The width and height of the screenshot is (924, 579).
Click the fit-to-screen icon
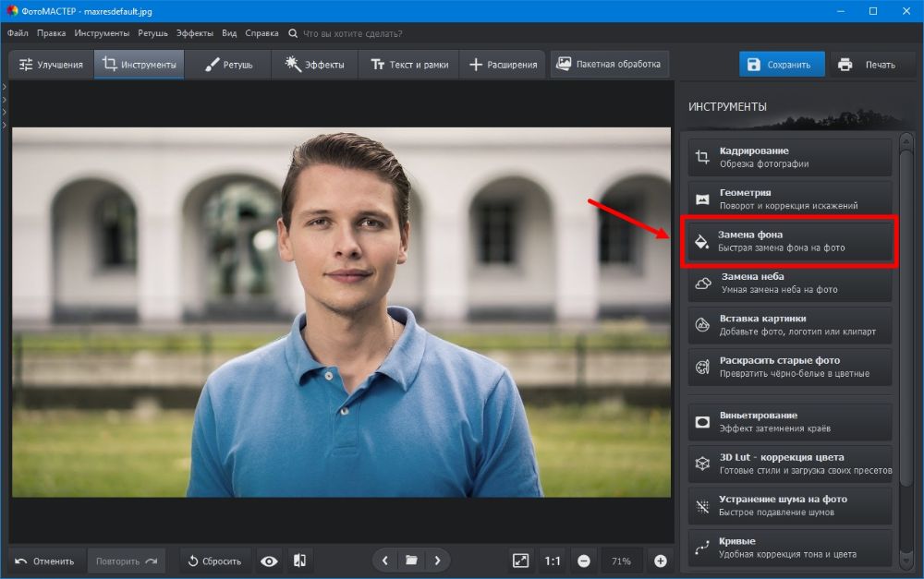(521, 561)
